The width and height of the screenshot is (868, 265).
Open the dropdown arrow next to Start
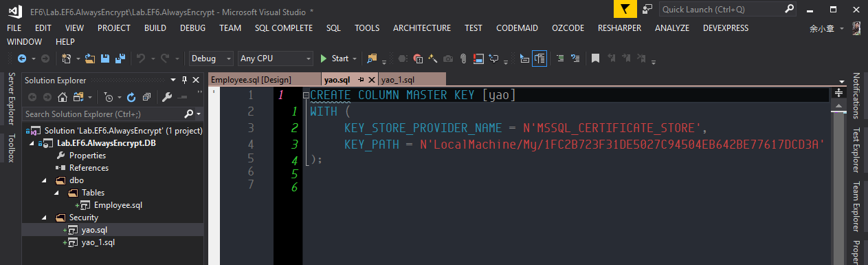coord(354,59)
